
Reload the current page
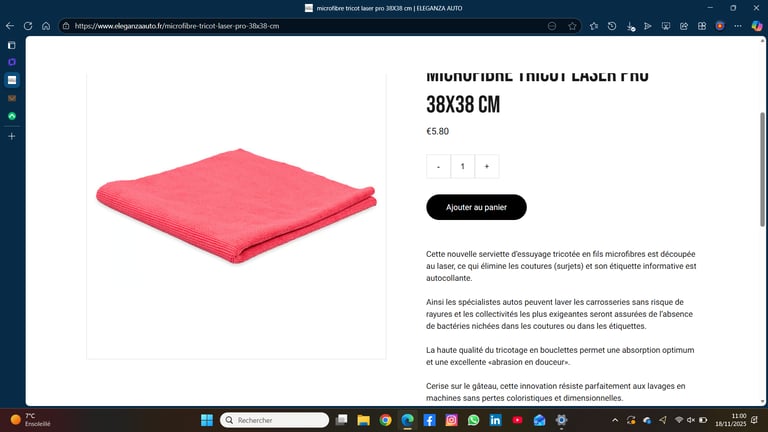tap(28, 26)
